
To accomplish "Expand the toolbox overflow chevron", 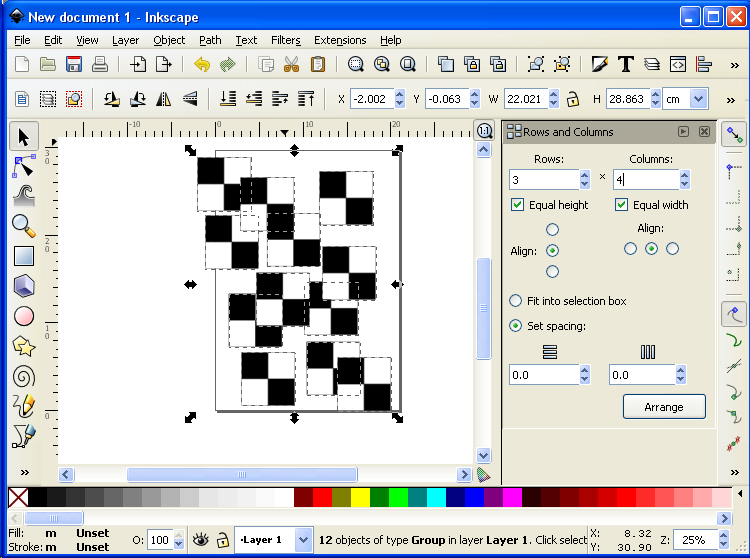I will point(24,472).
